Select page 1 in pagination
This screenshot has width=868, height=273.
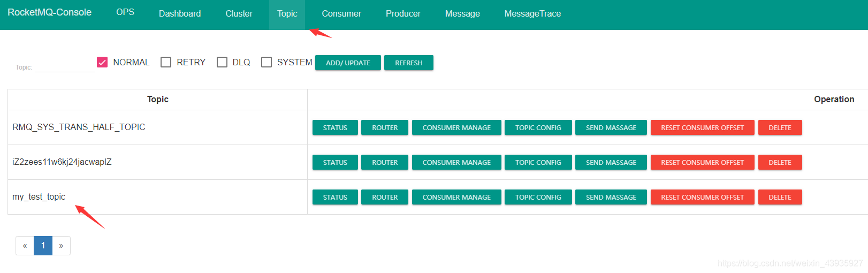click(x=43, y=246)
